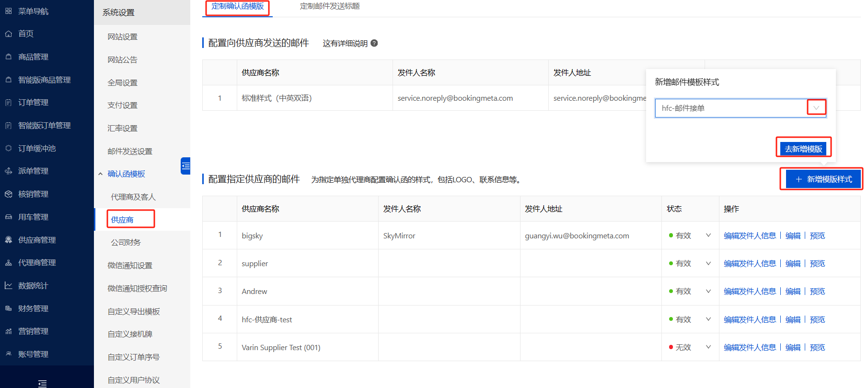
Task: Open 自定义接机牌 menu item
Action: click(x=130, y=334)
